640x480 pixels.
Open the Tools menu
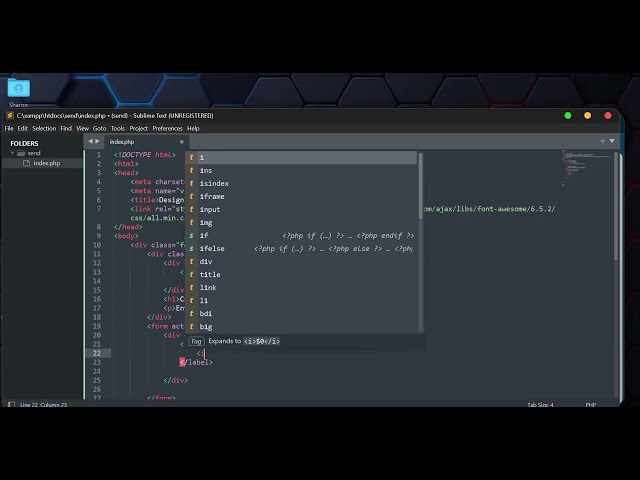118,129
